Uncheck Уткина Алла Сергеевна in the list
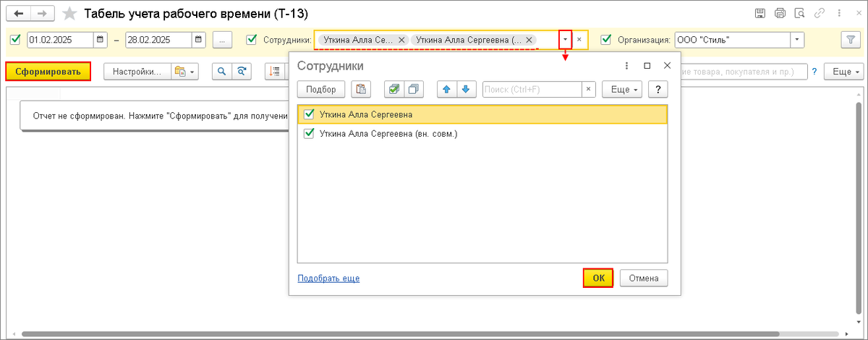868x340 pixels. pos(310,114)
